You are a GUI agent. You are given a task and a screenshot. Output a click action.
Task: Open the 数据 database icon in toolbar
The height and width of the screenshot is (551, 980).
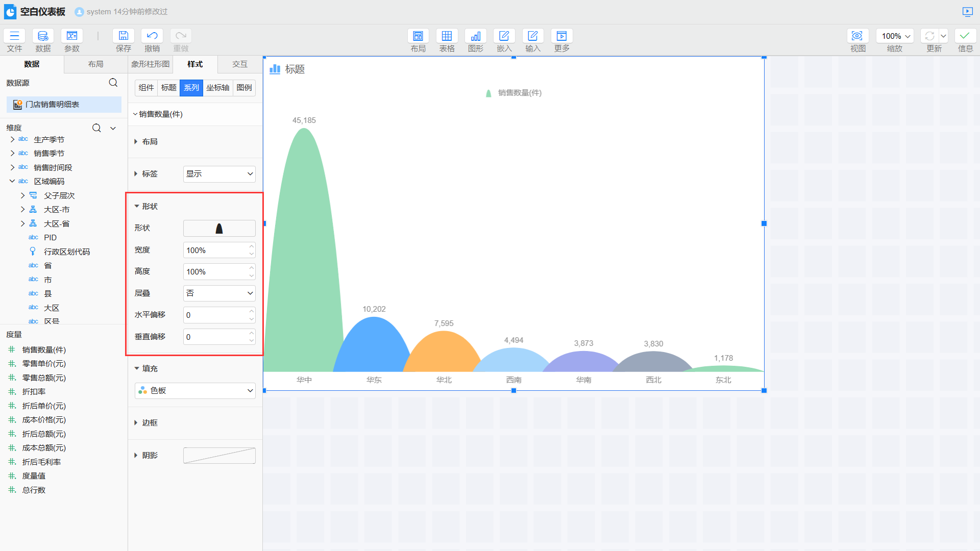tap(43, 36)
